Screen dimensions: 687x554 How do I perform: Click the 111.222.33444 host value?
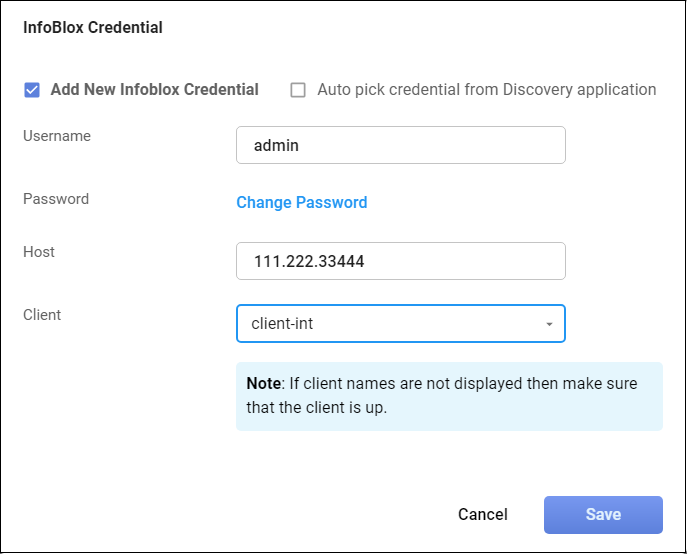click(x=308, y=262)
